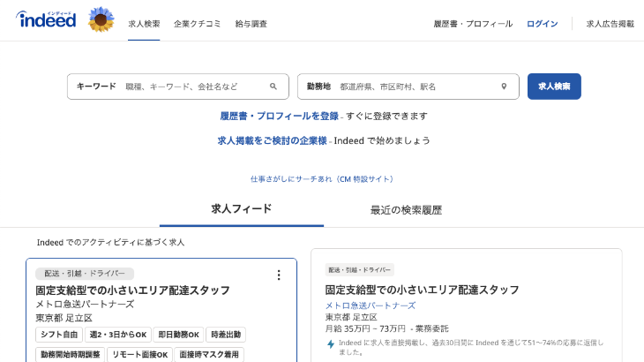Click the 勤務開始時期調整 tag

click(71, 355)
